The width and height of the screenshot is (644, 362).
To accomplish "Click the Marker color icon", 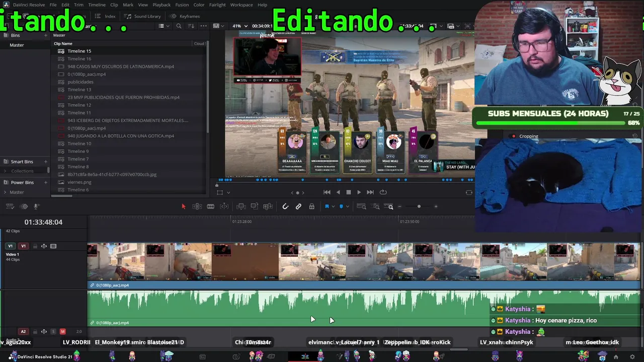I will (341, 207).
